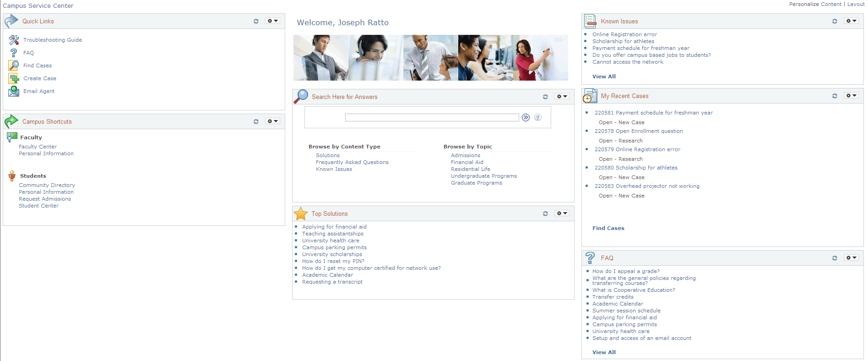Browse the Residential Life topic

471,169
